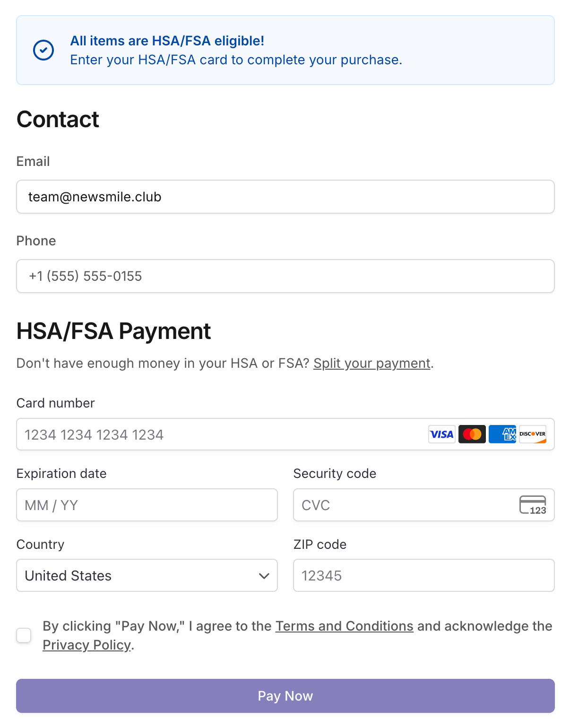Click the HSA/FSA eligible notice banner text
570x728 pixels.
[236, 51]
